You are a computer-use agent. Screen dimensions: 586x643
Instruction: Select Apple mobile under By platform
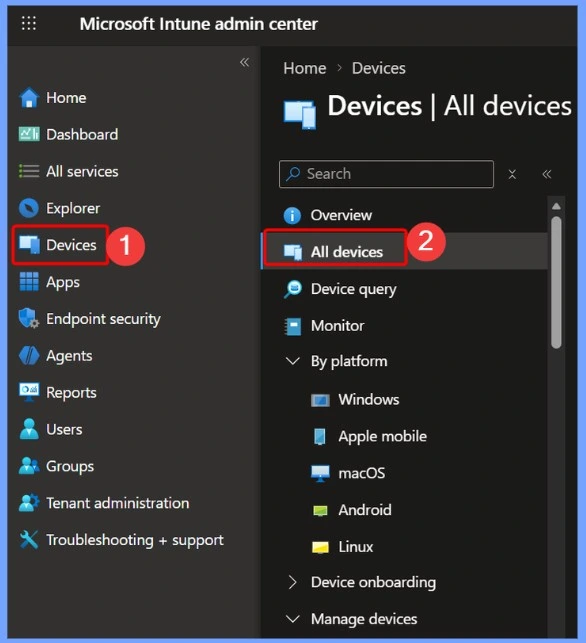[383, 436]
